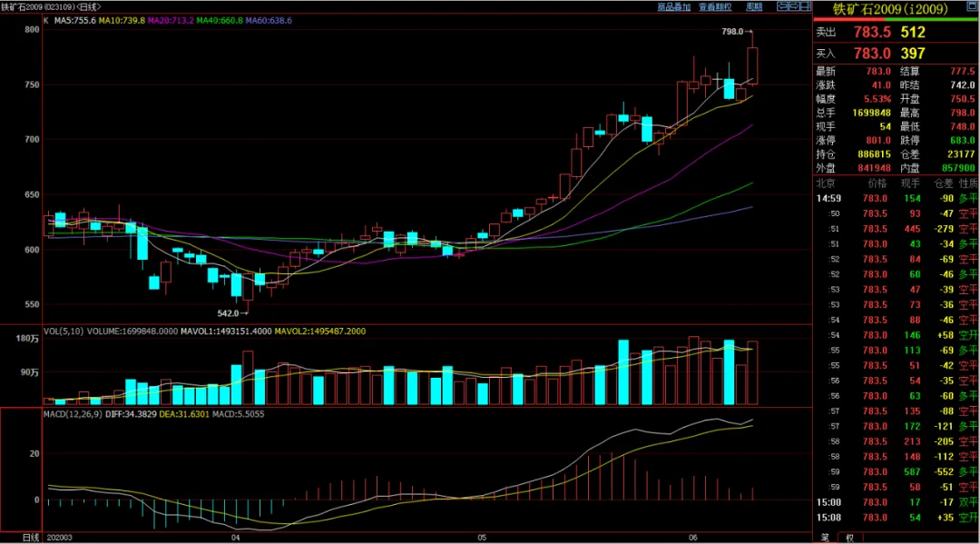
Task: Click the 202003 date marker on timeline
Action: [60, 538]
